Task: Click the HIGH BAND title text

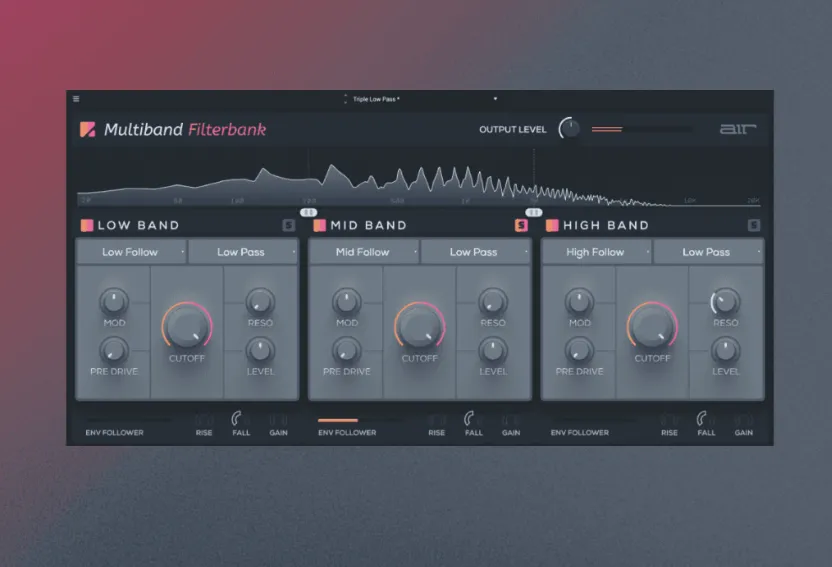Action: [606, 225]
